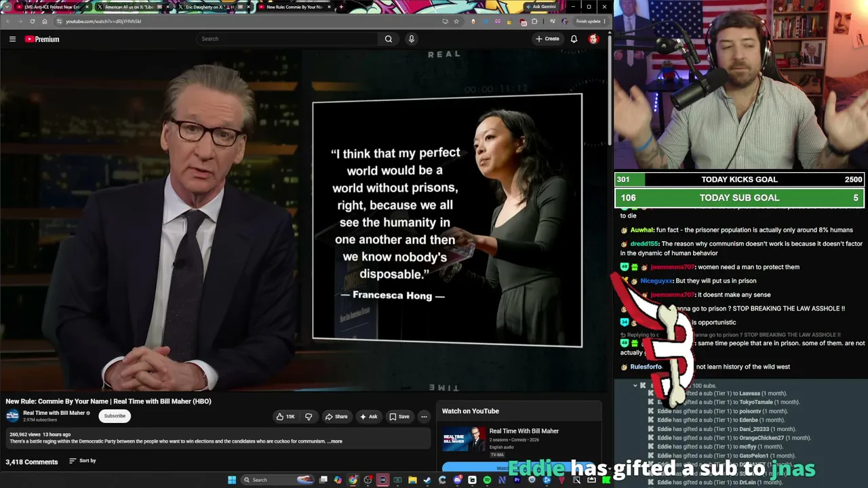Screen dimensions: 868x488
Task: Bookmark this page with the star icon
Action: [456, 21]
